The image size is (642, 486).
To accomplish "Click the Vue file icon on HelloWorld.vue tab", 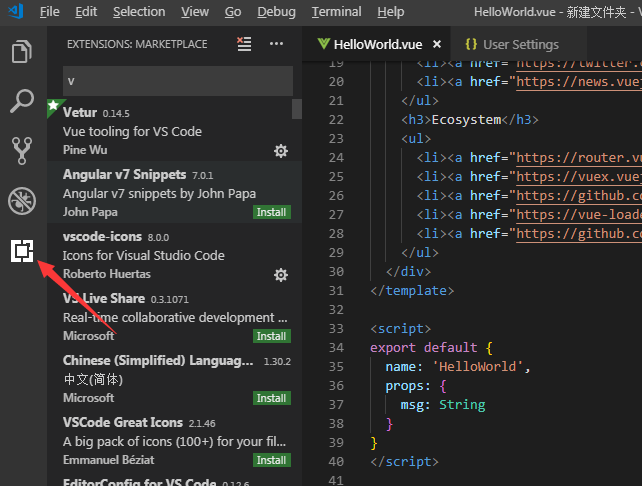I will point(323,44).
